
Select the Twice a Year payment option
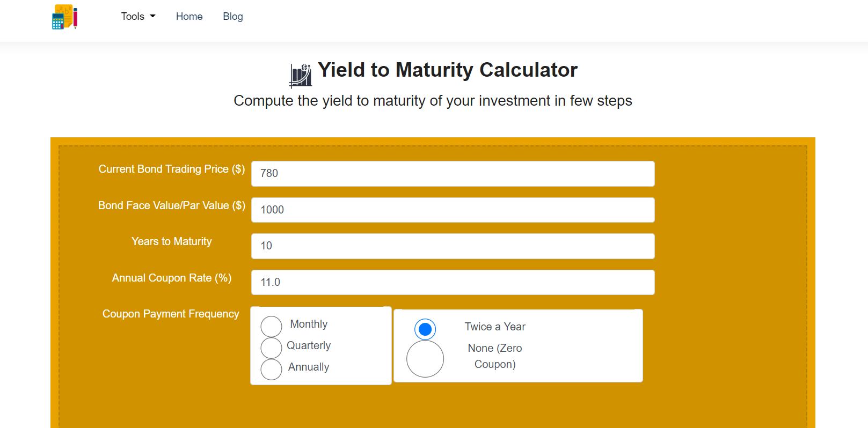425,328
